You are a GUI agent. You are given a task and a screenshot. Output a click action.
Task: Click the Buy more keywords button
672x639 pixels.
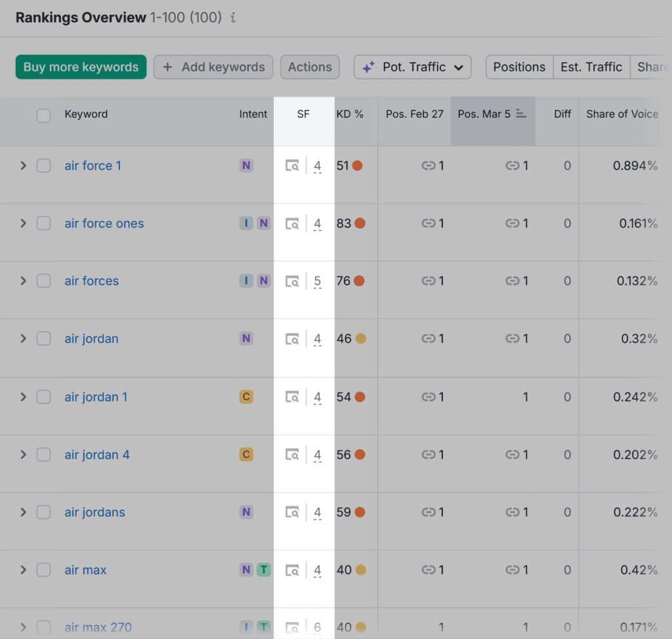(x=81, y=66)
